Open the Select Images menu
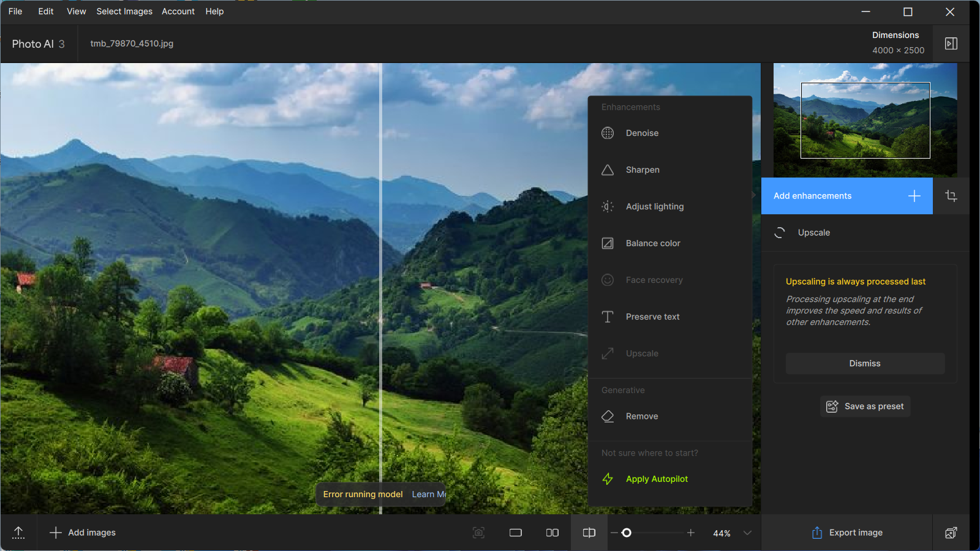The height and width of the screenshot is (551, 980). [124, 11]
